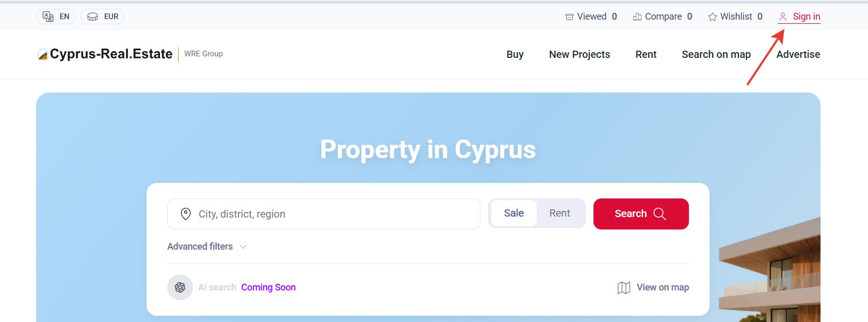868x322 pixels.
Task: Open the Buy menu item
Action: [x=515, y=54]
